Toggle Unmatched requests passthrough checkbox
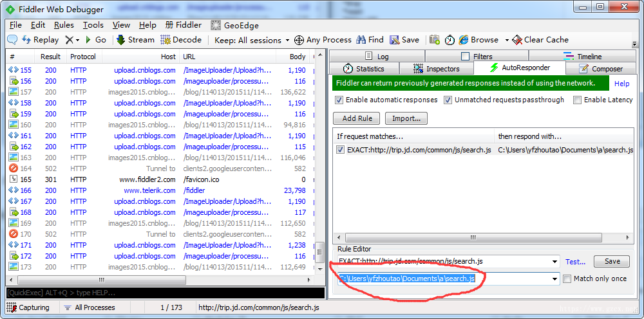This screenshot has height=319, width=644. point(448,100)
